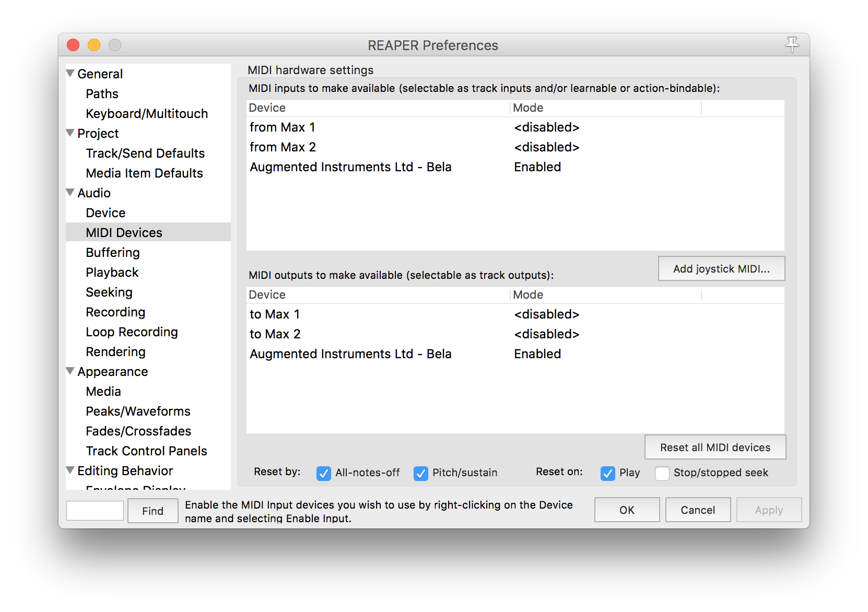Pin the Preferences window with pushpin icon
This screenshot has height=612, width=868.
tap(792, 45)
